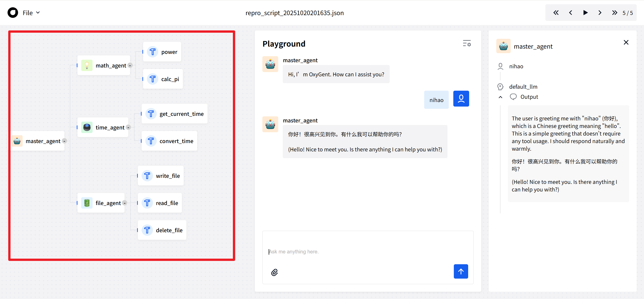Click the paperclip attachment icon
644x299 pixels.
point(274,272)
